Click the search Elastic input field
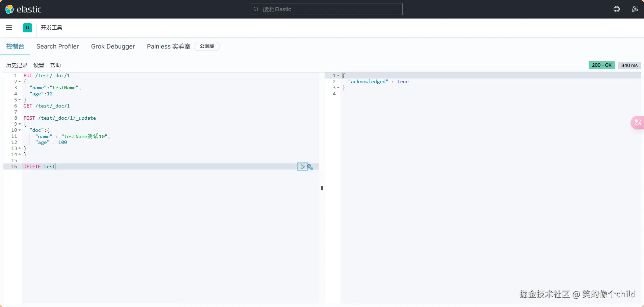The image size is (644, 307). point(326,9)
